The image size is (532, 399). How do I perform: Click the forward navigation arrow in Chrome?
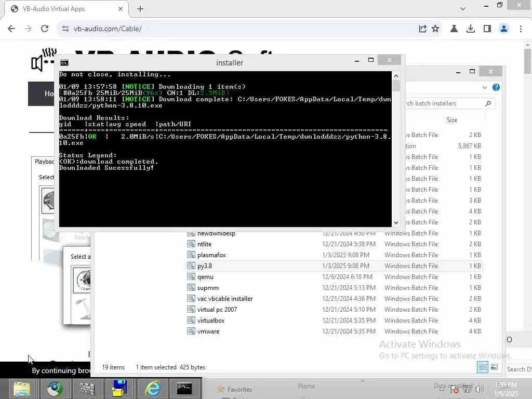click(x=28, y=29)
